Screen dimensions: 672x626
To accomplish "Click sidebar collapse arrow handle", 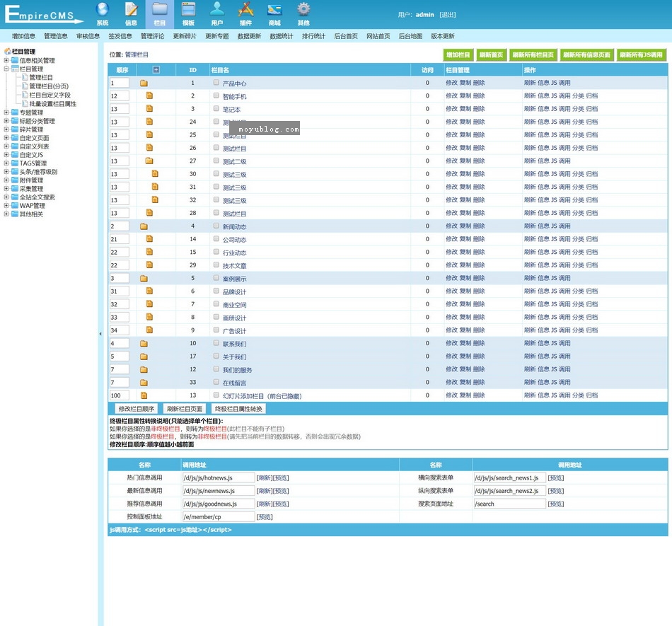I will [x=100, y=334].
